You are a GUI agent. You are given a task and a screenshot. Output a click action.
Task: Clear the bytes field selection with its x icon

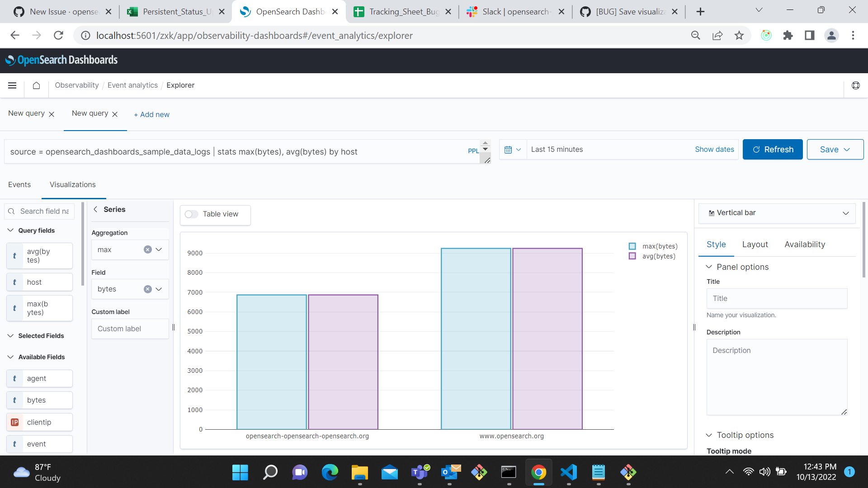pyautogui.click(x=147, y=289)
